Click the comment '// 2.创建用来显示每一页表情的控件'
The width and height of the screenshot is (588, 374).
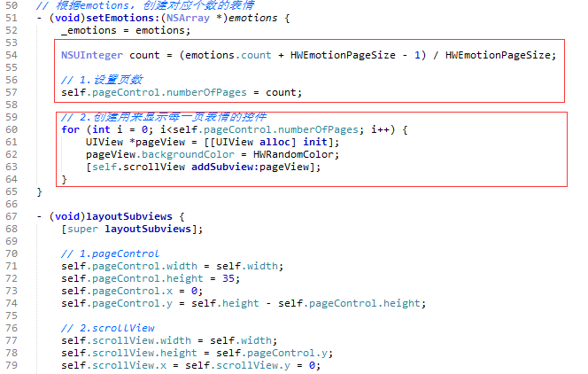click(164, 117)
